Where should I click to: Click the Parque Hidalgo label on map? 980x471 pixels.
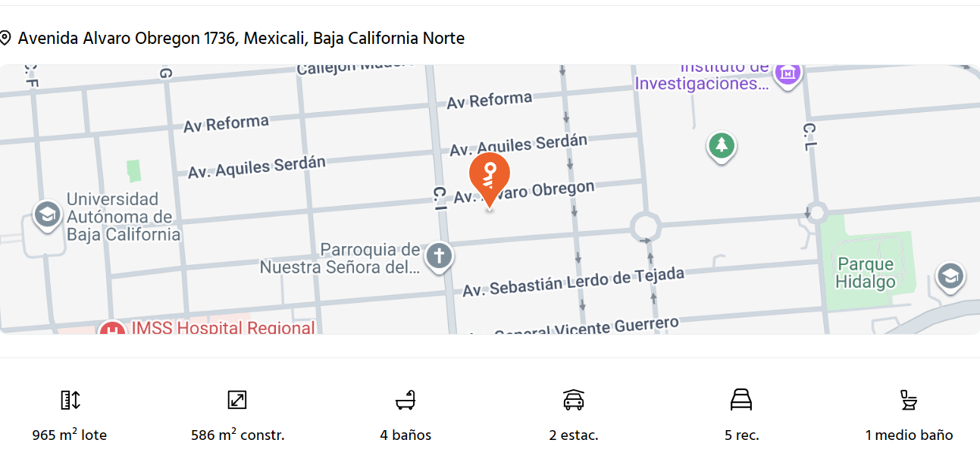[865, 273]
